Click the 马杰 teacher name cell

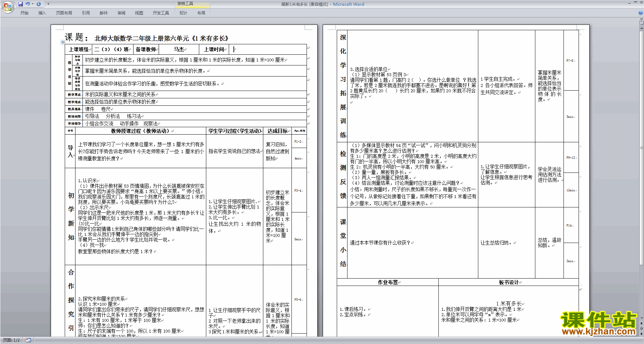pos(179,49)
